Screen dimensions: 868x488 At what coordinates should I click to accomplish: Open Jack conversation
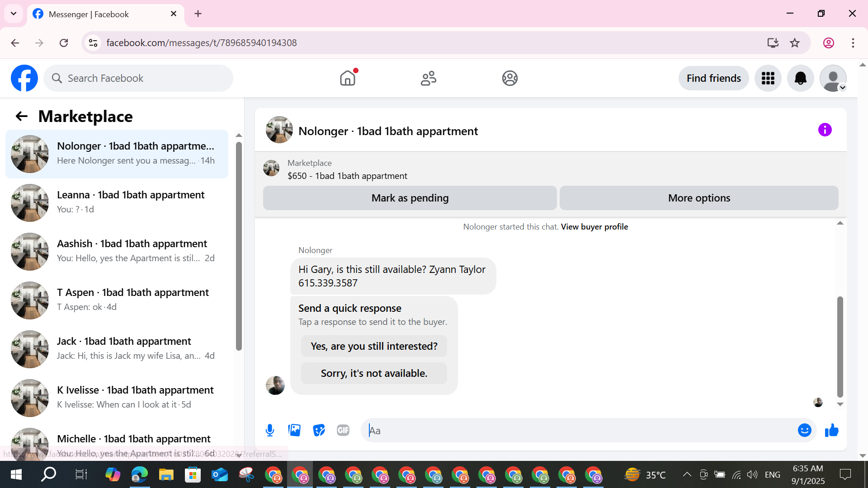[x=117, y=349]
